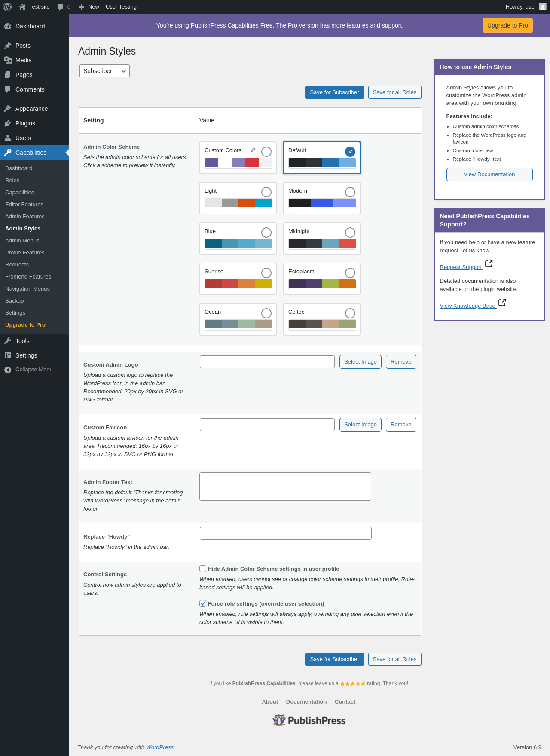Click the Custom Favicon URL field
Screen dimensions: 550x756
coord(267,425)
